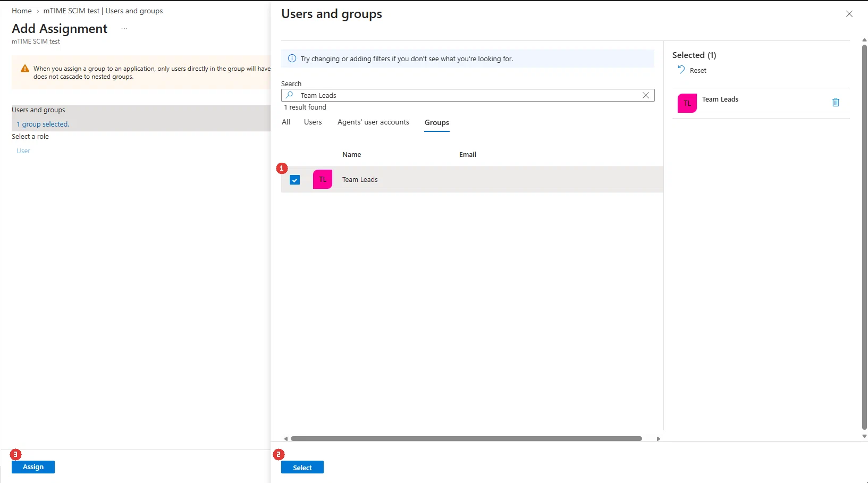Click the horizontal scrollbar of the results list
This screenshot has width=868, height=483.
pos(466,439)
